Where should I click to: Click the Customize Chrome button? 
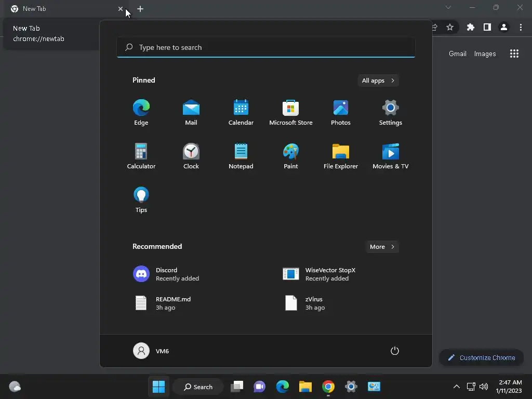click(482, 357)
